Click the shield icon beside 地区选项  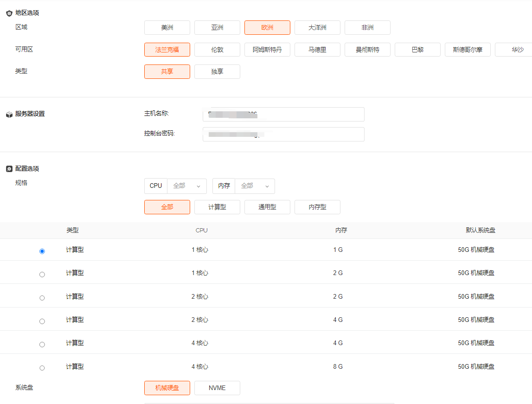click(x=9, y=13)
